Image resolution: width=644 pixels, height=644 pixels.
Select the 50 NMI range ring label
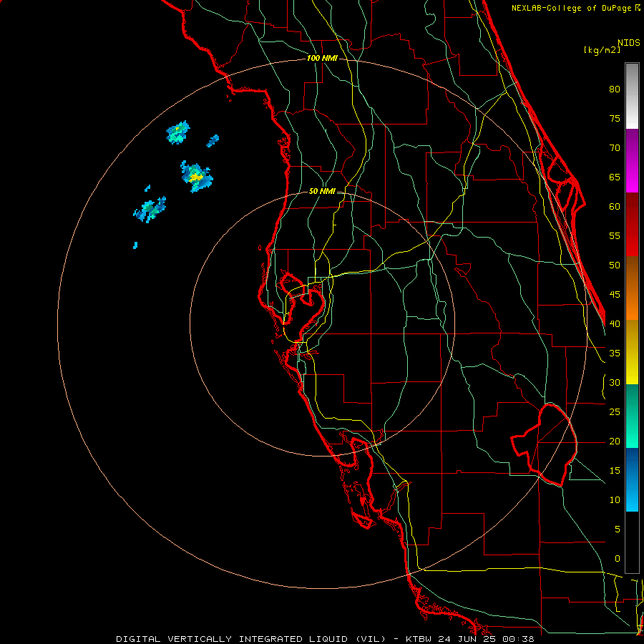point(322,191)
